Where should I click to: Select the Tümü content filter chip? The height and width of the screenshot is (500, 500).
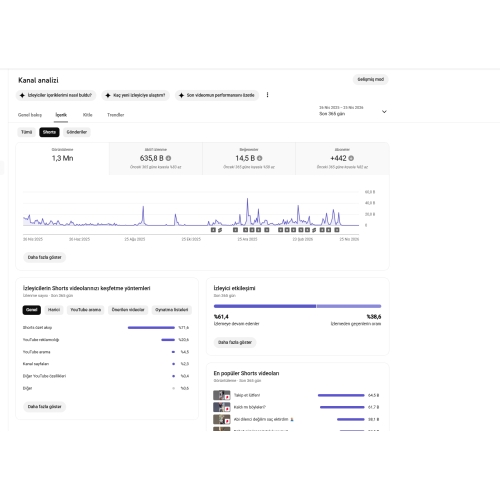[x=26, y=132]
